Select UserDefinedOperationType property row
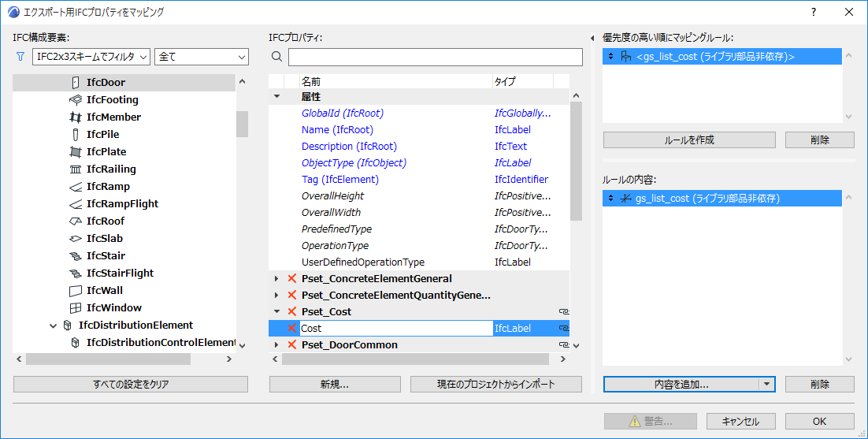Screen dimensions: 868x439 click(419, 262)
